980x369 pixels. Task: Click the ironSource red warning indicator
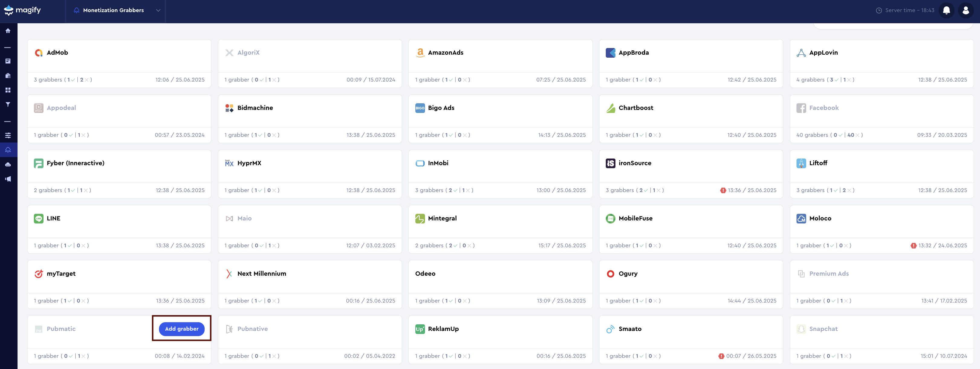point(723,191)
